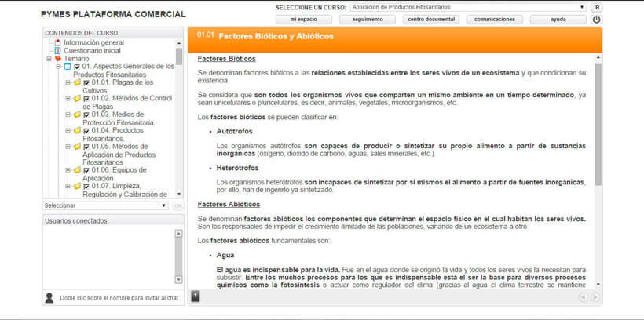Click the OK button beside Seleccionar
644x320 pixels.
(x=177, y=205)
